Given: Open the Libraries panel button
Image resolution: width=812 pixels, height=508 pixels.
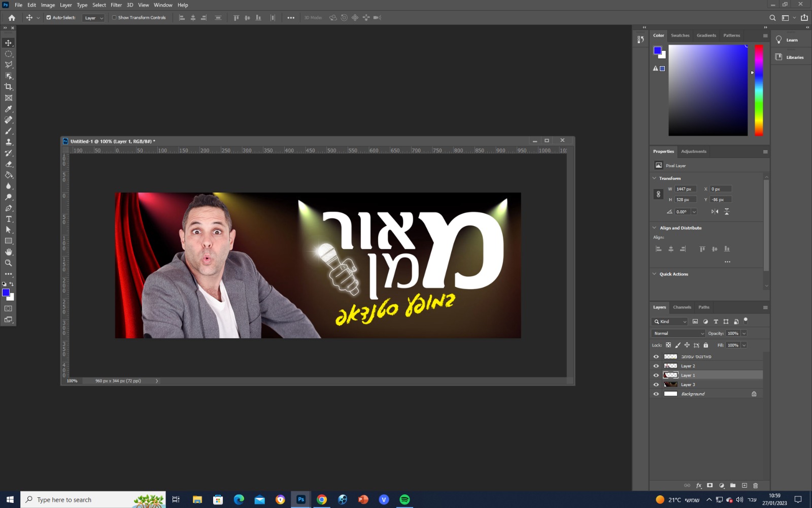Looking at the screenshot, I should (x=790, y=57).
